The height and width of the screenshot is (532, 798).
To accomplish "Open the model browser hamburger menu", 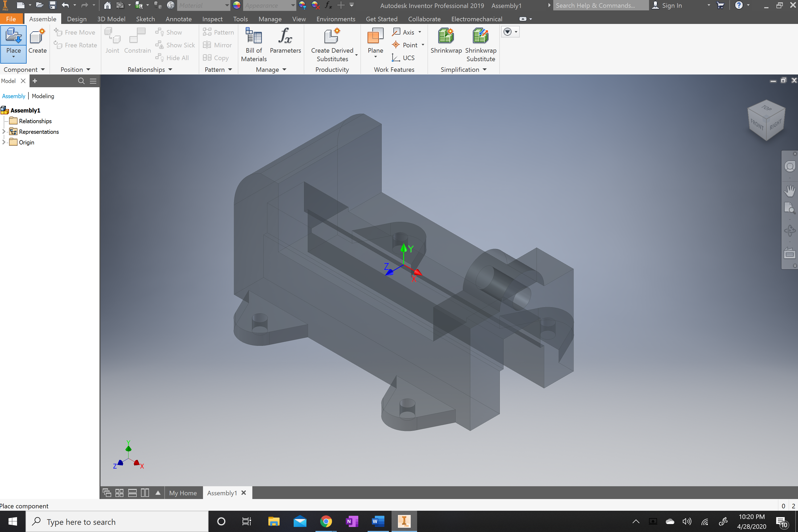I will click(93, 81).
